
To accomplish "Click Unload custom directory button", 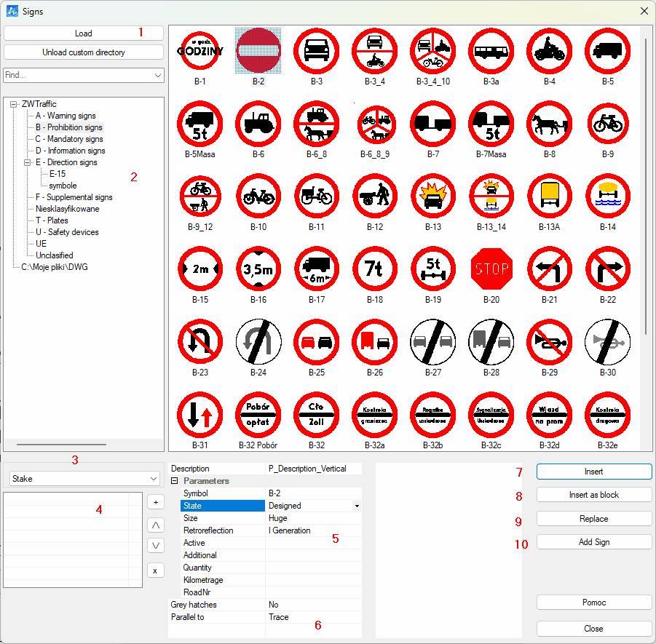I will click(x=84, y=52).
